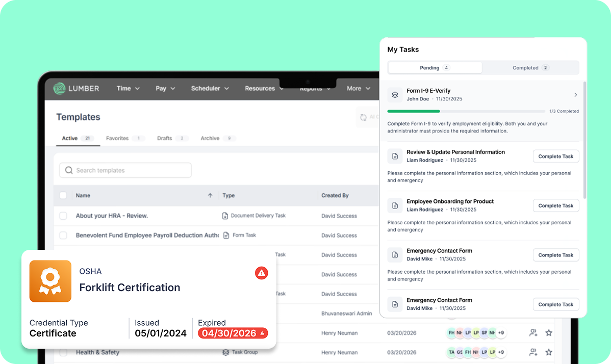Complete Task for Employee Onboarding for Product
This screenshot has height=364, width=611.
point(556,205)
